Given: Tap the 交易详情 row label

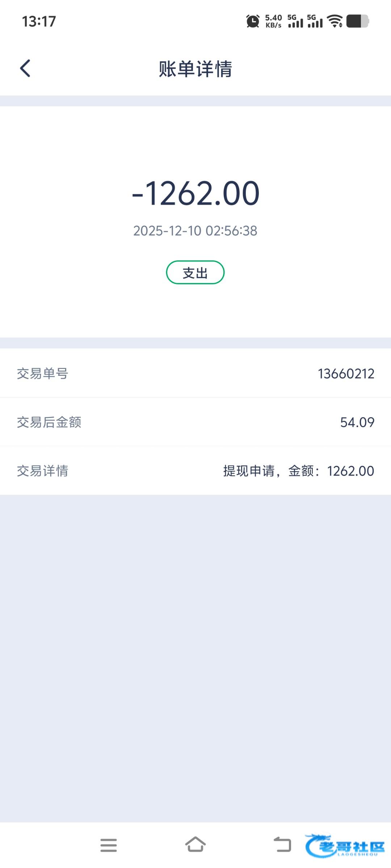Looking at the screenshot, I should tap(42, 471).
